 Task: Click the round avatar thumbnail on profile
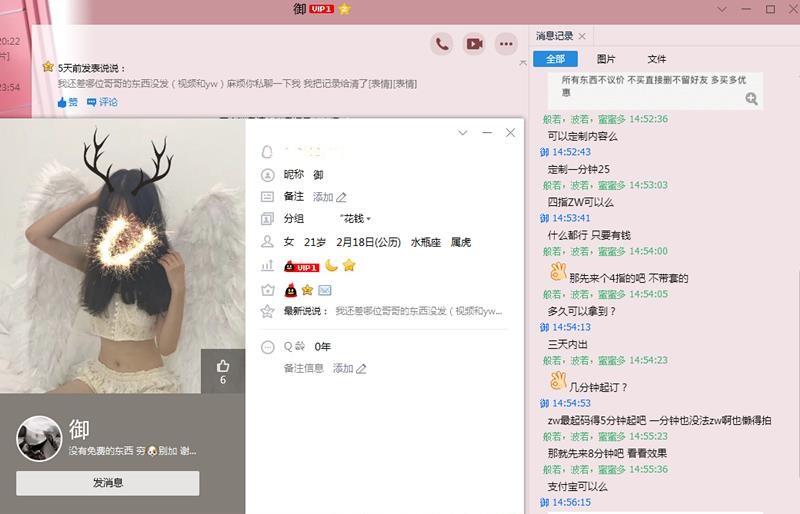[x=39, y=438]
